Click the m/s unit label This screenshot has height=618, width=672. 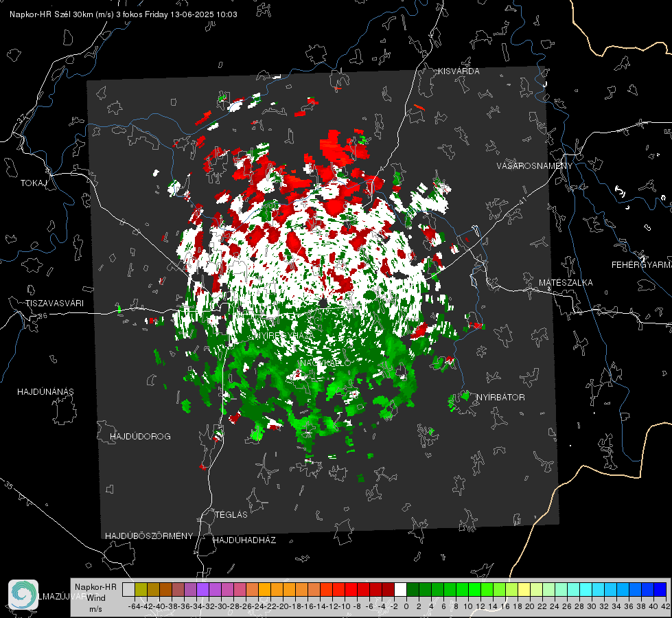(95, 609)
